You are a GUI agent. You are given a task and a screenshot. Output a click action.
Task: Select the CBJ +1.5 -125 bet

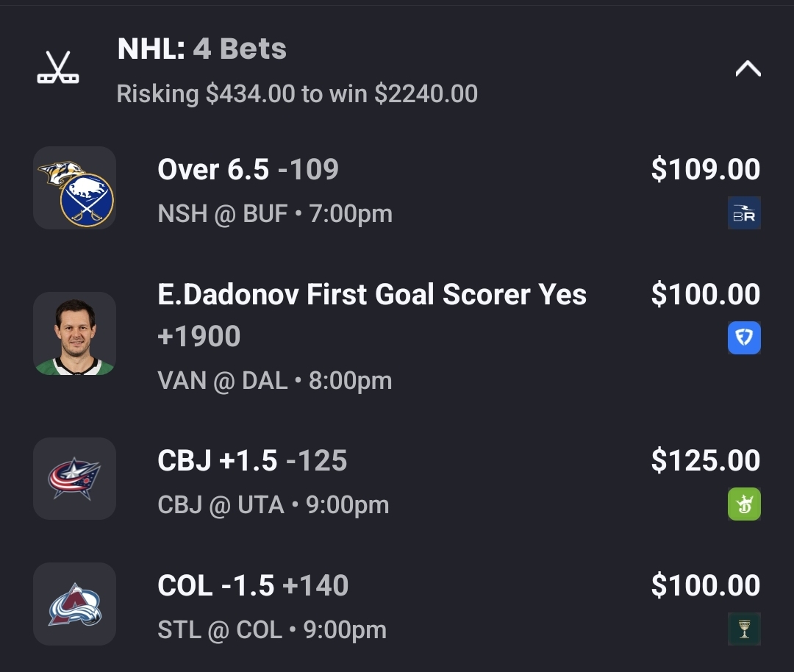click(x=252, y=461)
